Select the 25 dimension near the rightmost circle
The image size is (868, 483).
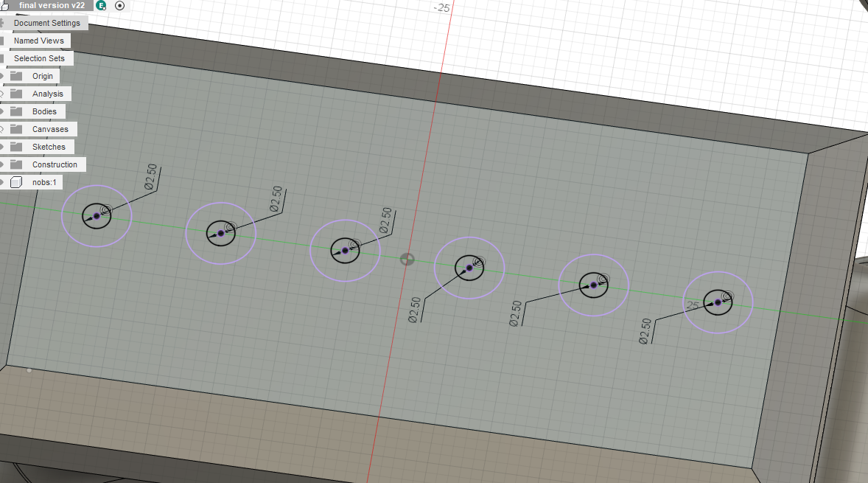click(693, 305)
